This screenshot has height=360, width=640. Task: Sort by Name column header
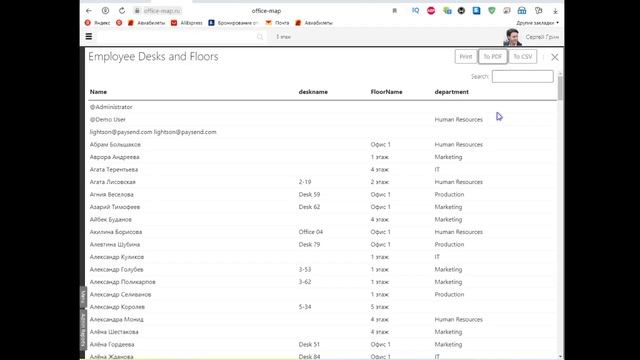pos(98,92)
